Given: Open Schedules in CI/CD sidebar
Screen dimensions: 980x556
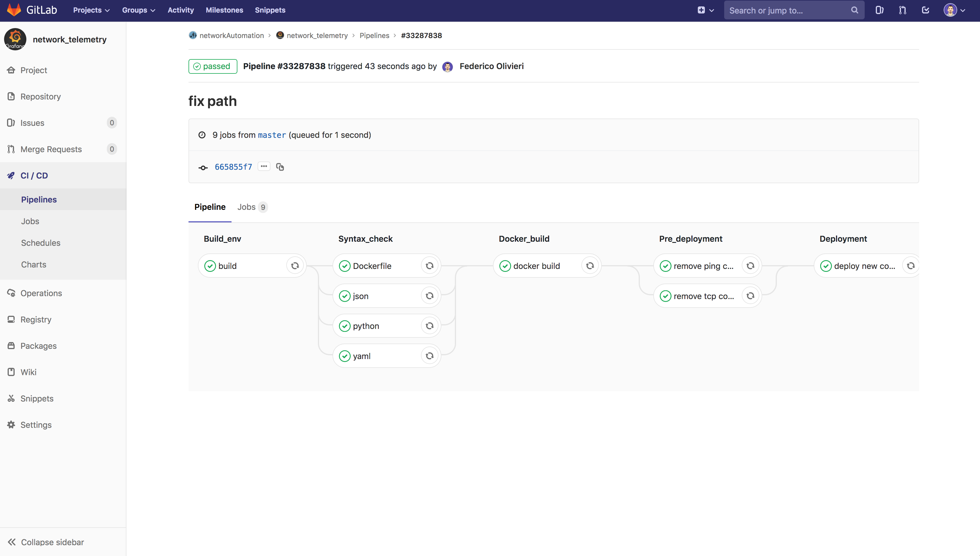Looking at the screenshot, I should pos(40,243).
